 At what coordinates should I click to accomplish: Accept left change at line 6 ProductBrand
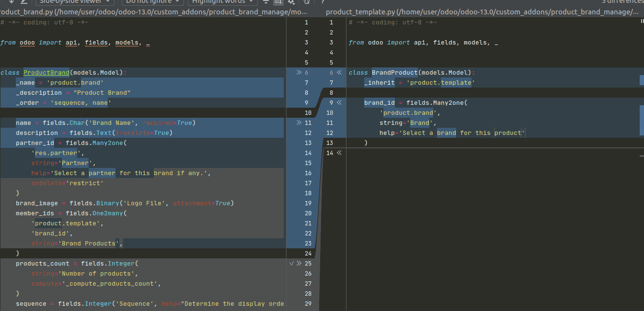coord(299,73)
